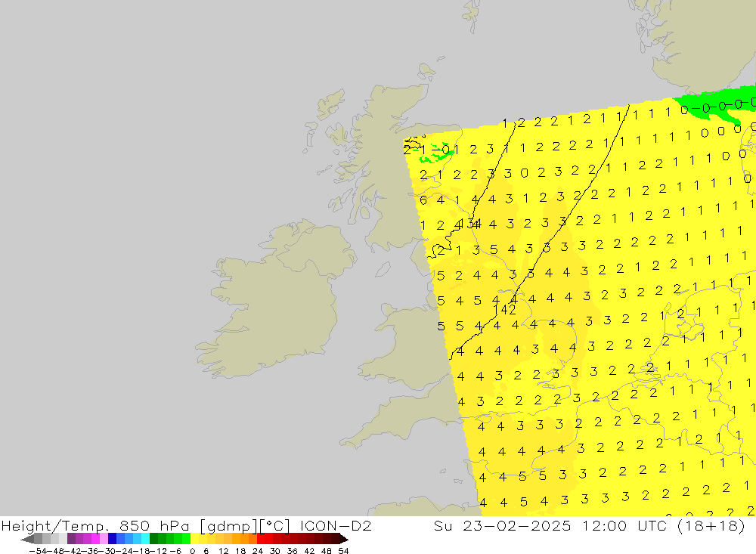Select the cyan legend swatch before green
This screenshot has width=756, height=554.
point(145,539)
